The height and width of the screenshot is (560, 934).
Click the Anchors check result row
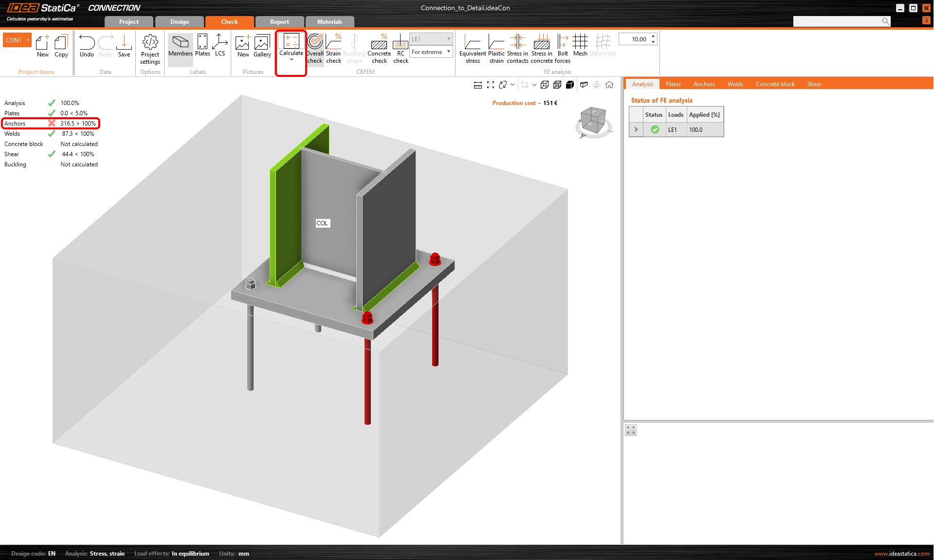pyautogui.click(x=51, y=124)
